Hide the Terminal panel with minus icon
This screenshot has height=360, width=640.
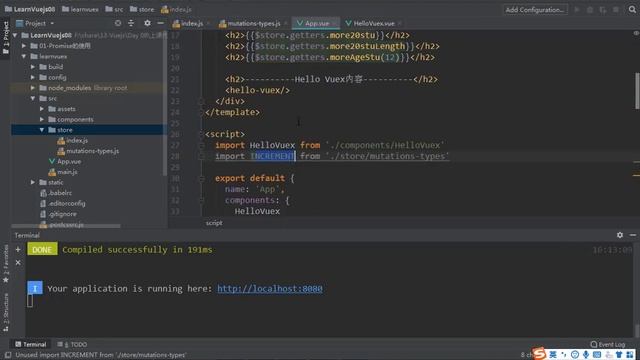pos(633,235)
